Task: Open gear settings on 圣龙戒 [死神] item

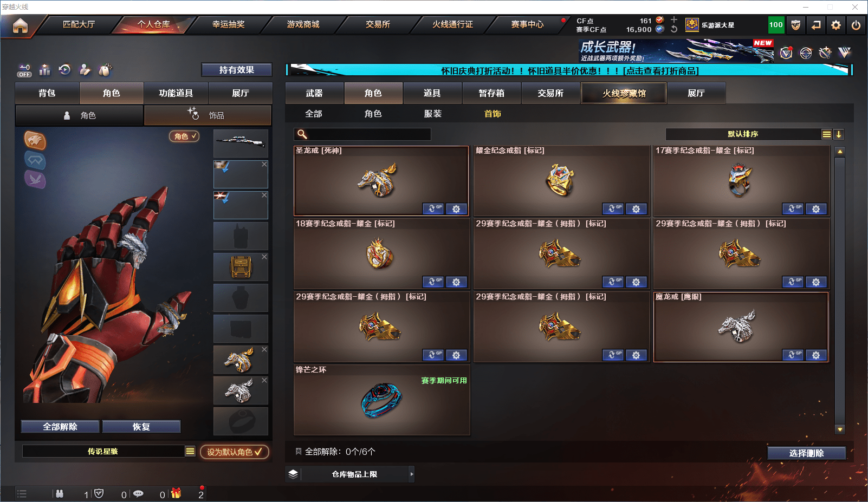Action: [456, 209]
